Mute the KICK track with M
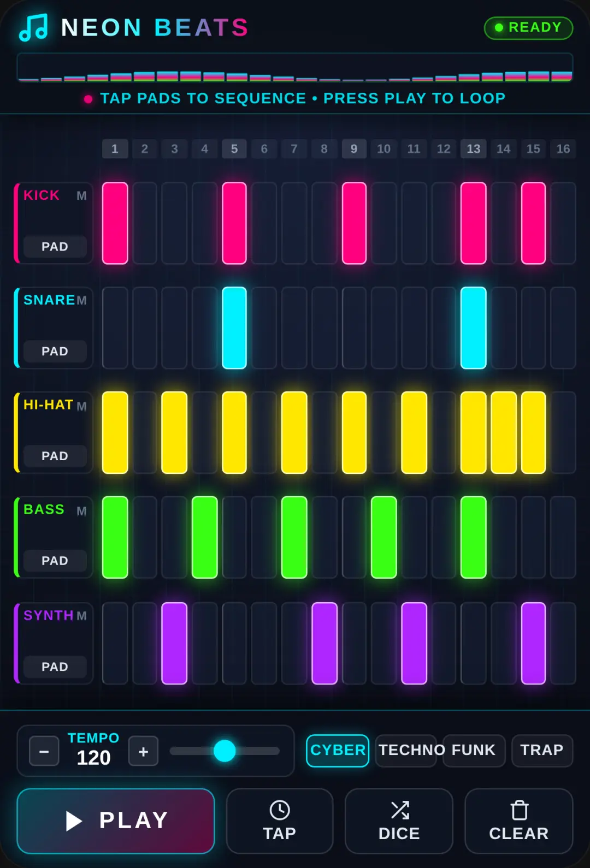The height and width of the screenshot is (868, 590). click(81, 195)
